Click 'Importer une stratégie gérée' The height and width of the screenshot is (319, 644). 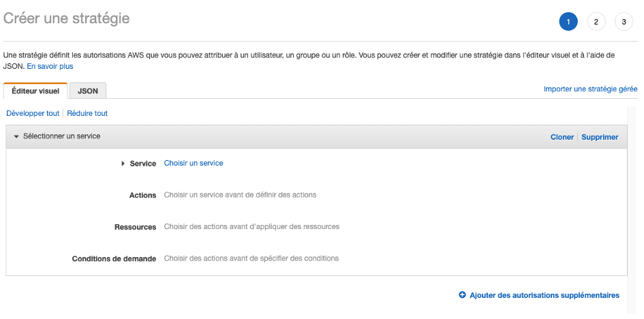click(590, 89)
